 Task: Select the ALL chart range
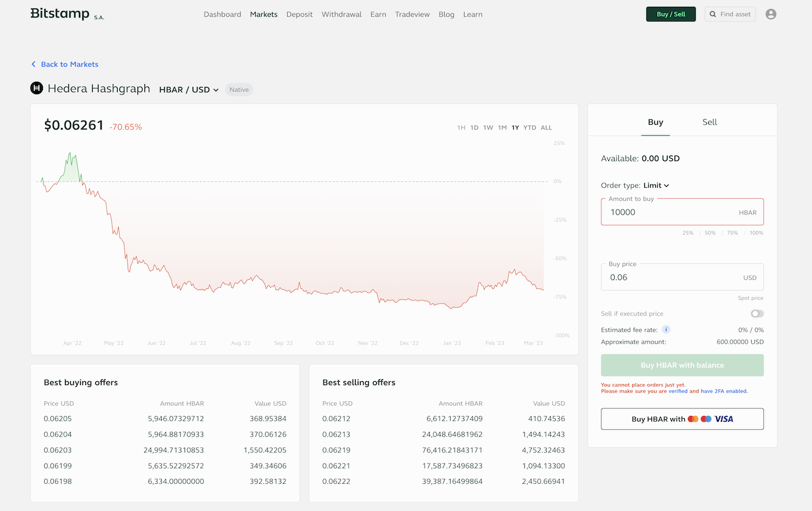tap(546, 128)
